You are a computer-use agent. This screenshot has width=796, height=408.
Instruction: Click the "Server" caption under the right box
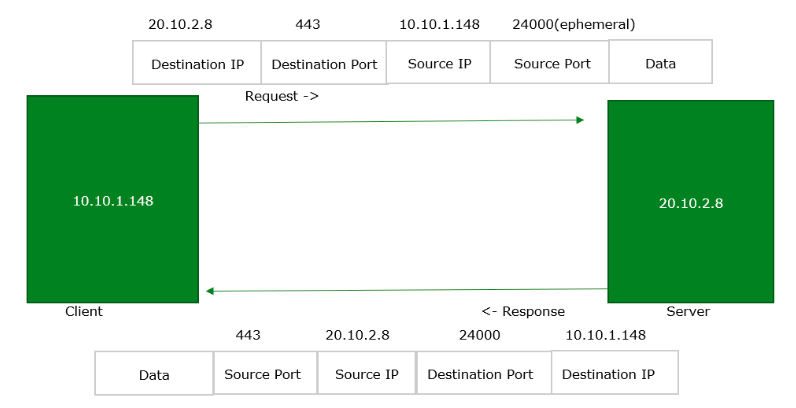(x=687, y=311)
